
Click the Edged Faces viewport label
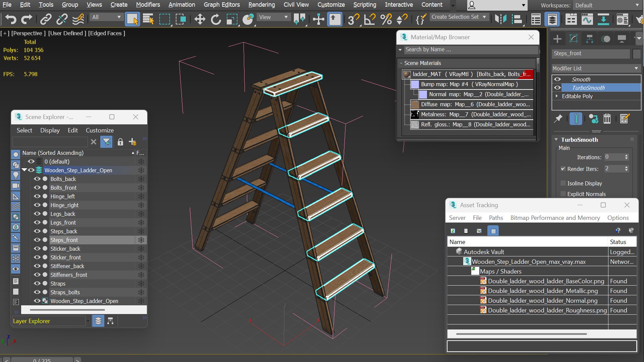(107, 33)
